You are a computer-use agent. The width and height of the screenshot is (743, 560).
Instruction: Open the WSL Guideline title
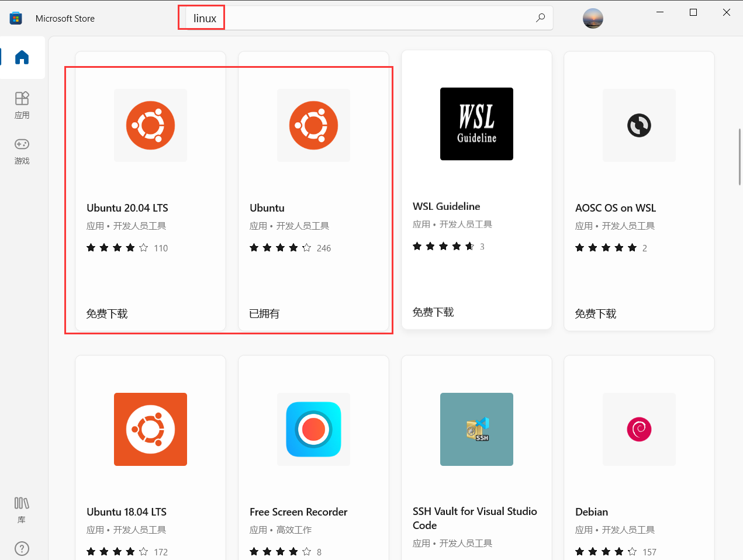coord(447,206)
